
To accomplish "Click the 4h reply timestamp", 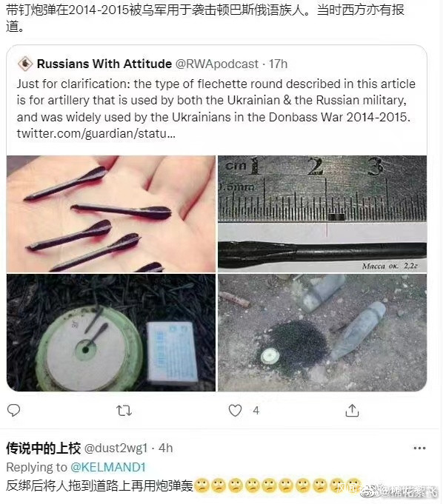I will (166, 448).
